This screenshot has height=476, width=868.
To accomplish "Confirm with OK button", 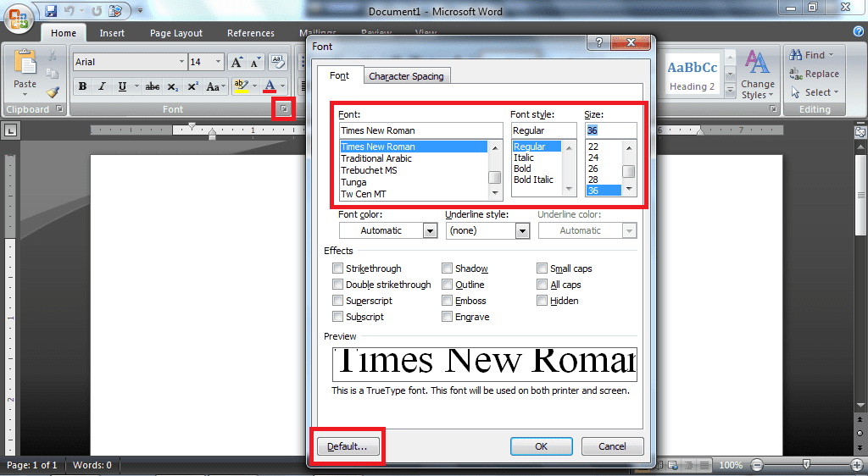I will 541,446.
